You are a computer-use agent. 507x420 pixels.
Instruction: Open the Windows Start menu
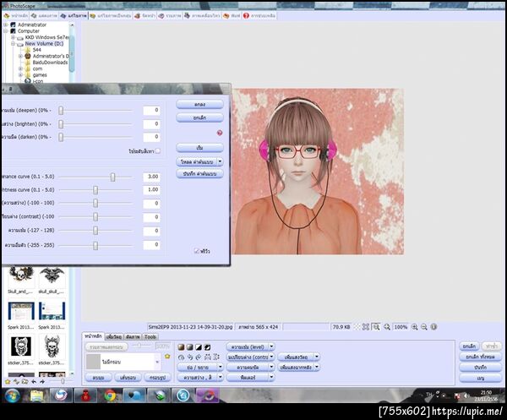pos(13,395)
